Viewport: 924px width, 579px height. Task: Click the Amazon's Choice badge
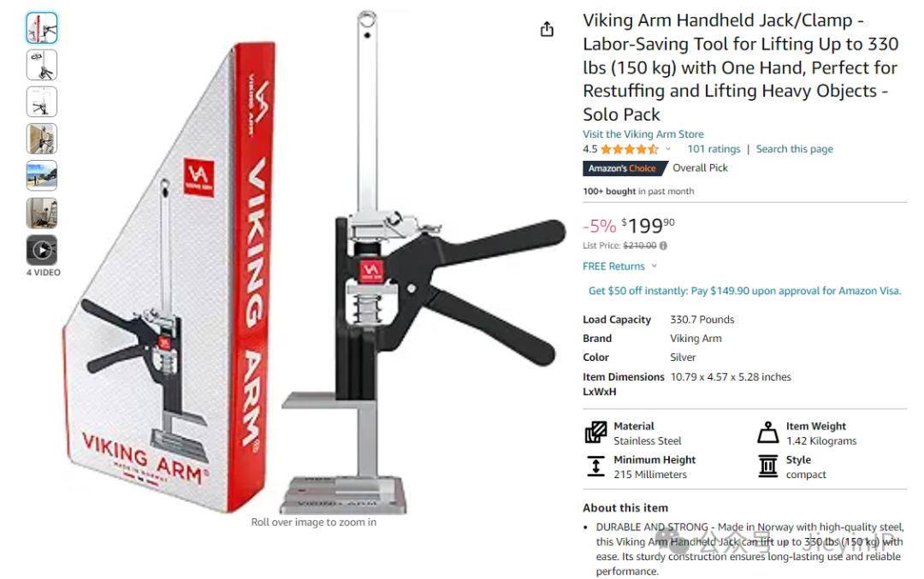(x=624, y=168)
